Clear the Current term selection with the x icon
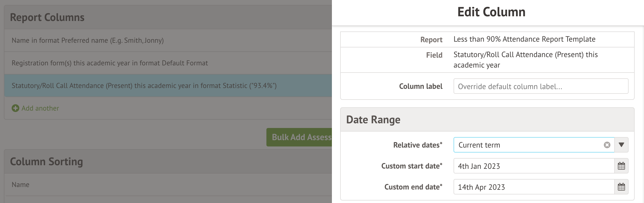The height and width of the screenshot is (203, 644). 607,145
